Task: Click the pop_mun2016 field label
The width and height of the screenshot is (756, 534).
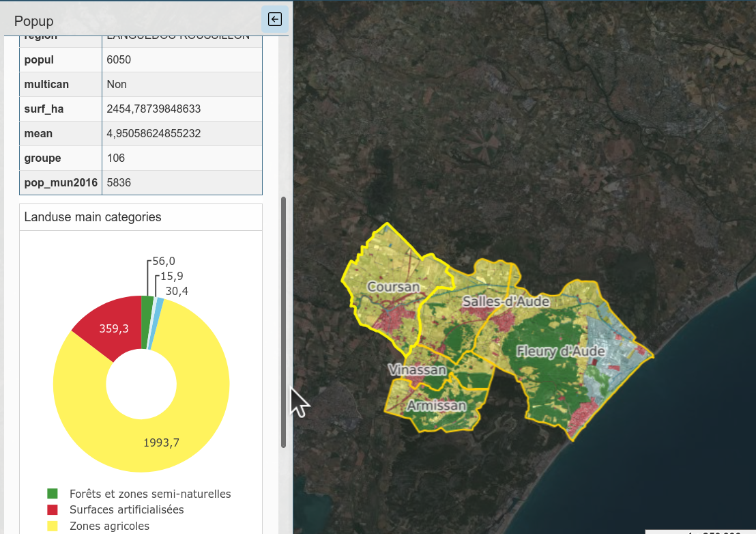Action: pyautogui.click(x=61, y=183)
